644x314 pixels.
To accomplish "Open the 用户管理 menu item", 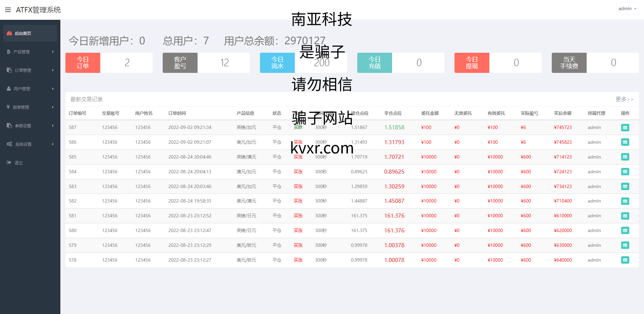I will coord(30,89).
